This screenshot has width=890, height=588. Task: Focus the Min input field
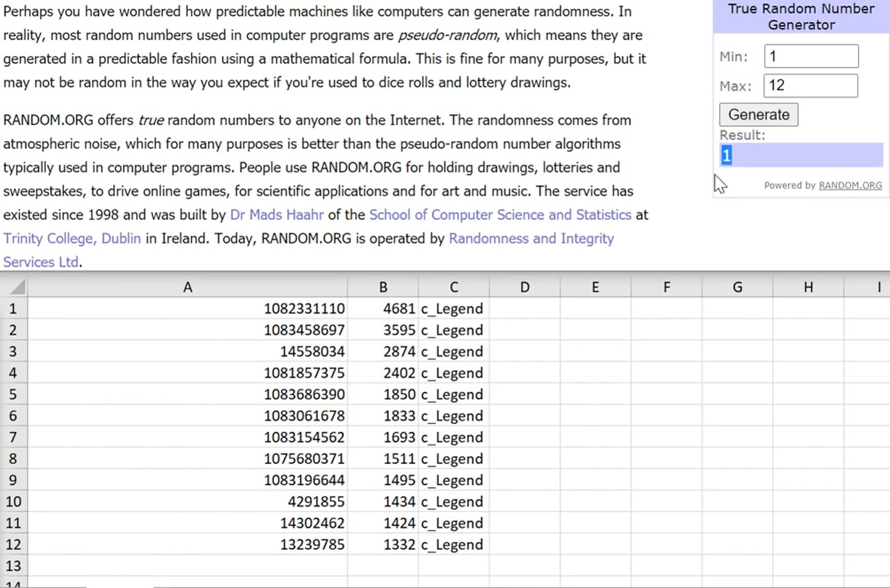point(811,56)
